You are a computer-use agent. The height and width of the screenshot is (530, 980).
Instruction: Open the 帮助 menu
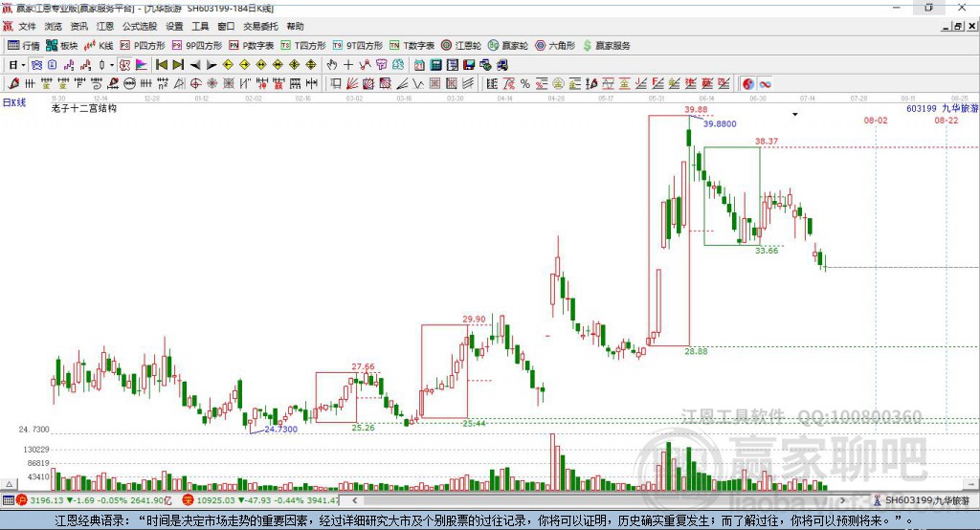coord(295,26)
